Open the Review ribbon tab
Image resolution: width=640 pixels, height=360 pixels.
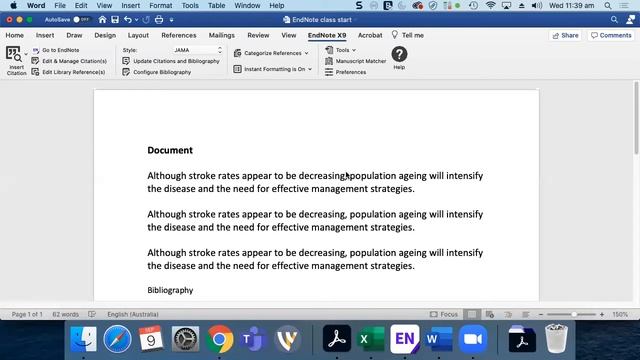258,36
